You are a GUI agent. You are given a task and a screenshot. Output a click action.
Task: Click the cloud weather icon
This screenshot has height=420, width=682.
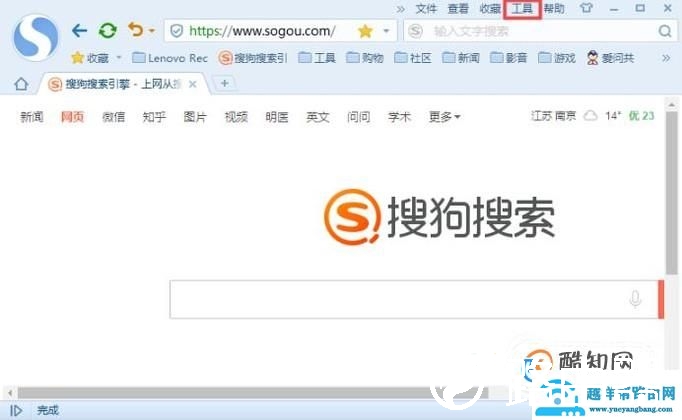[x=590, y=116]
